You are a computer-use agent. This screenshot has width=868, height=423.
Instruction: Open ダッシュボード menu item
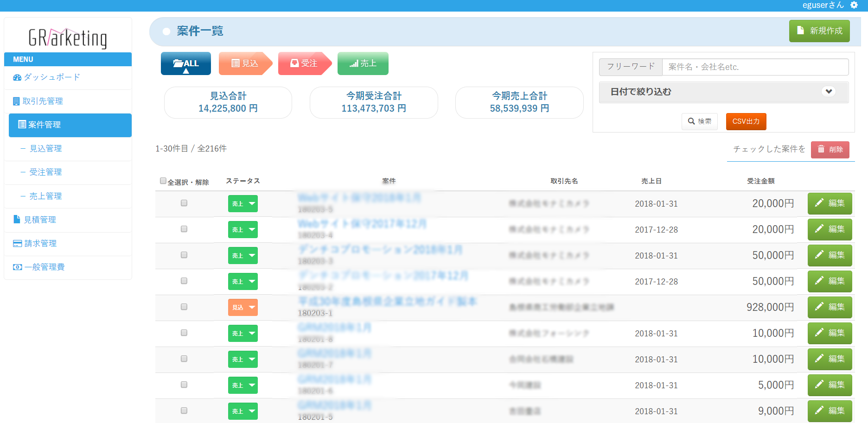68,77
